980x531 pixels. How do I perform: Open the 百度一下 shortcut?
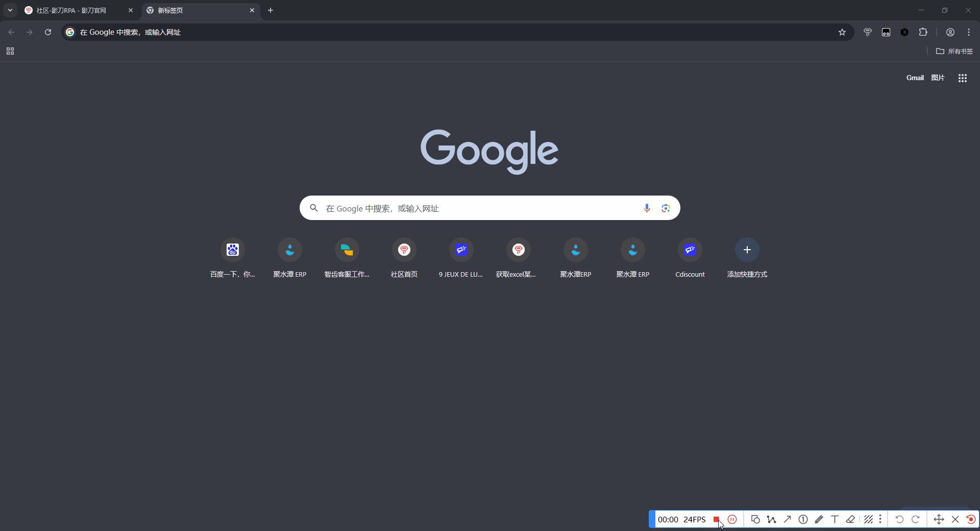click(x=233, y=259)
